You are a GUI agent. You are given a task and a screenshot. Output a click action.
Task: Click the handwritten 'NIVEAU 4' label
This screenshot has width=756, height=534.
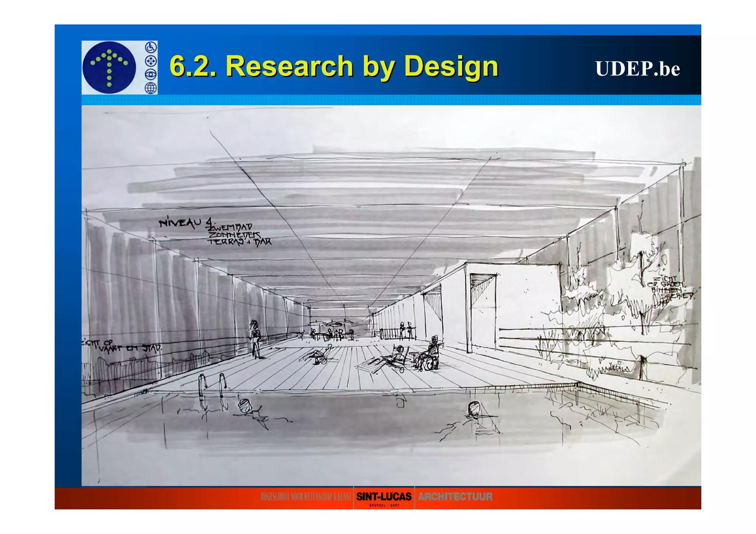pyautogui.click(x=186, y=223)
